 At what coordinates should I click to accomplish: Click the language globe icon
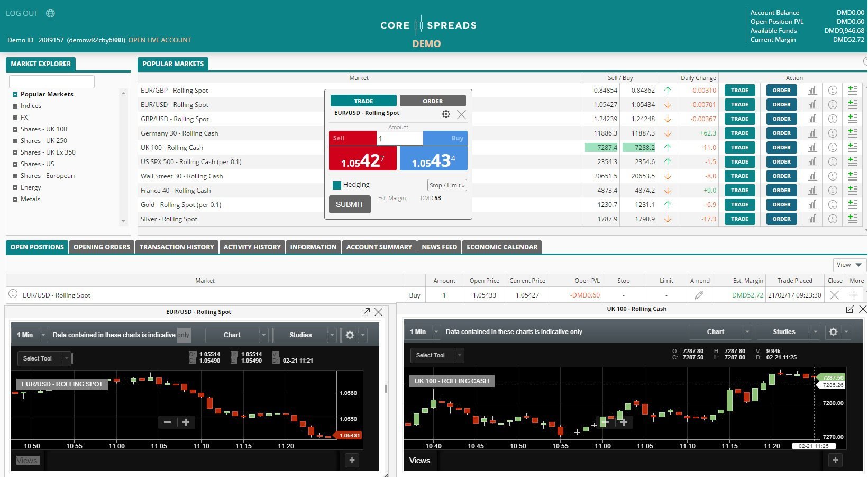pyautogui.click(x=50, y=13)
